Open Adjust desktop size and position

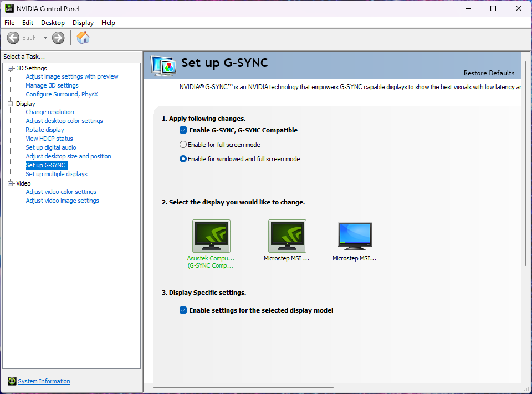[x=68, y=156]
